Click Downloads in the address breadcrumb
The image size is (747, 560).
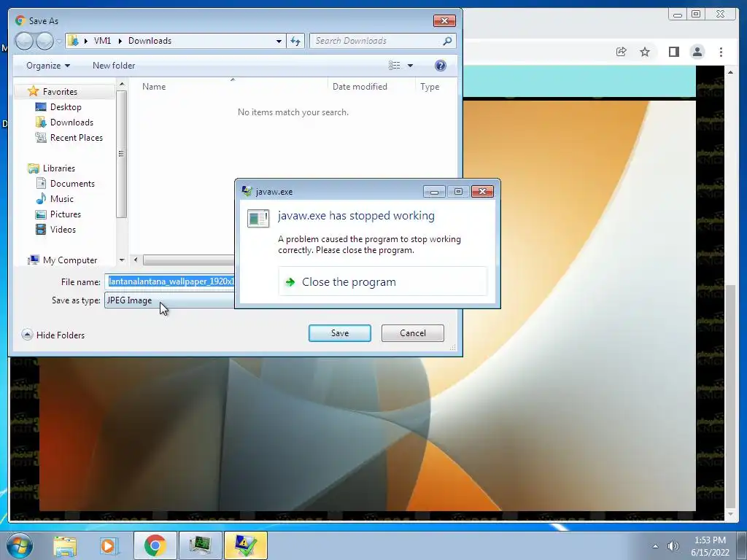(150, 41)
